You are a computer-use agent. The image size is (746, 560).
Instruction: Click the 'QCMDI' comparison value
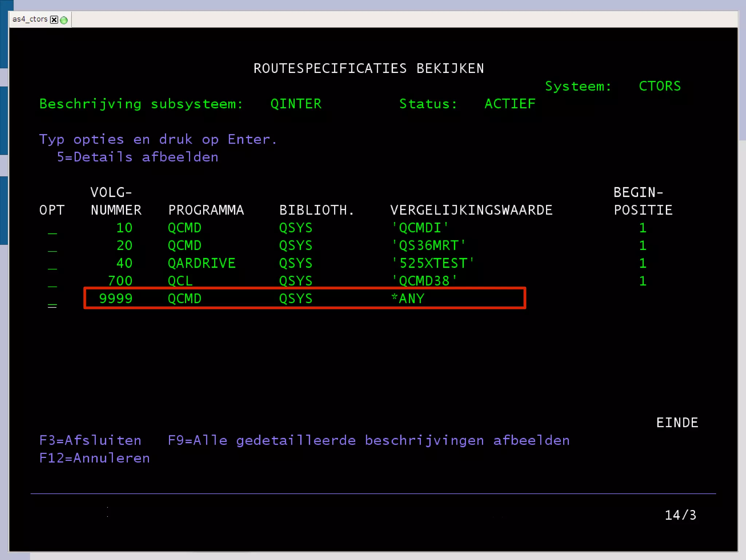pyautogui.click(x=420, y=228)
